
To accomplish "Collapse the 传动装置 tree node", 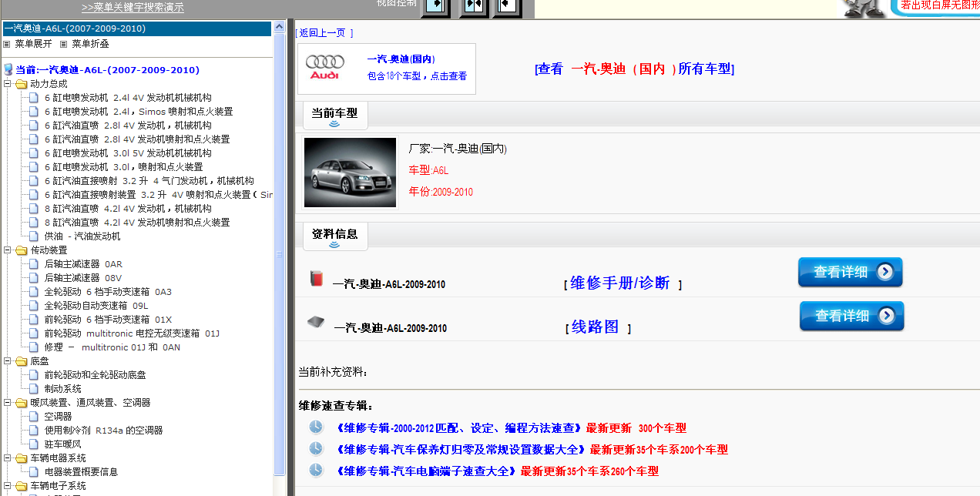I will pyautogui.click(x=8, y=250).
